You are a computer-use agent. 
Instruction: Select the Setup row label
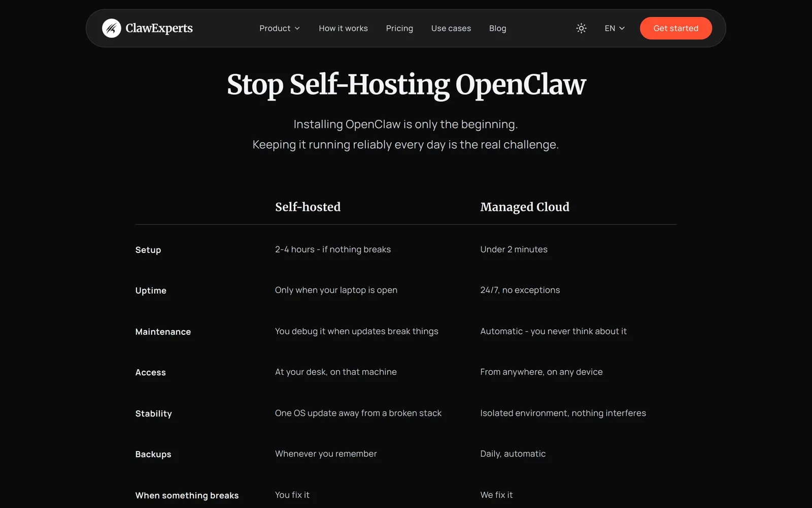click(148, 250)
